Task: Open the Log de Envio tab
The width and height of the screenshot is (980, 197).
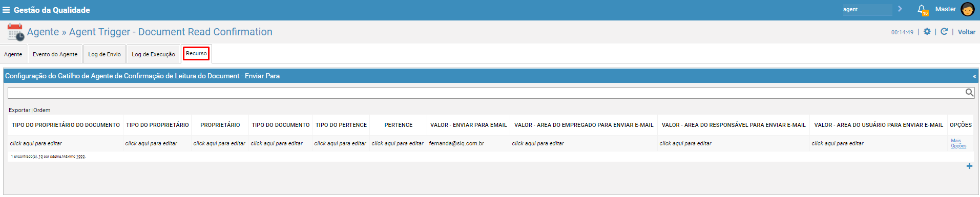Action: [105, 54]
